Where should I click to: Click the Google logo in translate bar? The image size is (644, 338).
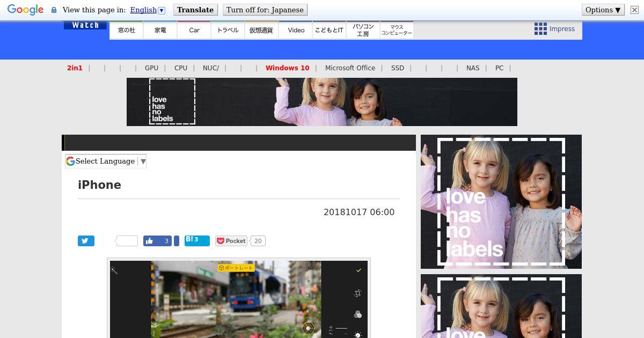click(25, 10)
